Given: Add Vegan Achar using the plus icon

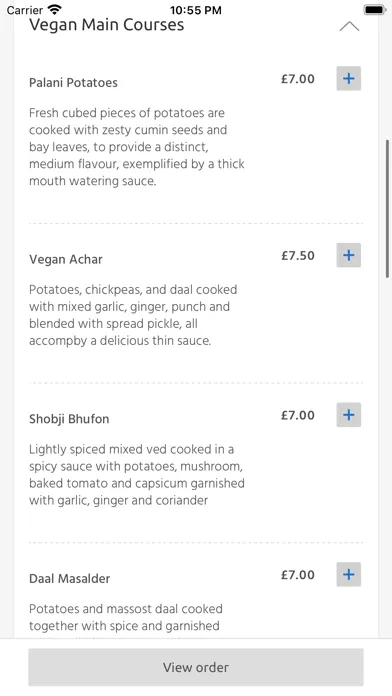Looking at the screenshot, I should (x=348, y=255).
